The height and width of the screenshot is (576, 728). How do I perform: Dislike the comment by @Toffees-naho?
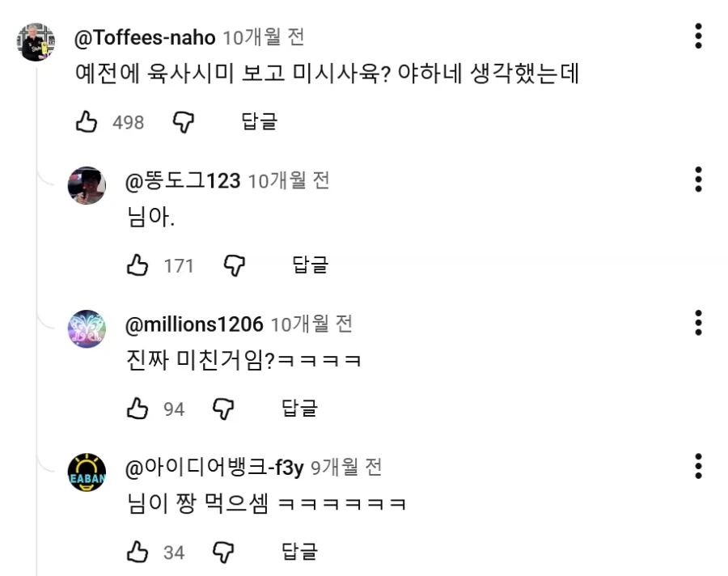pos(183,121)
